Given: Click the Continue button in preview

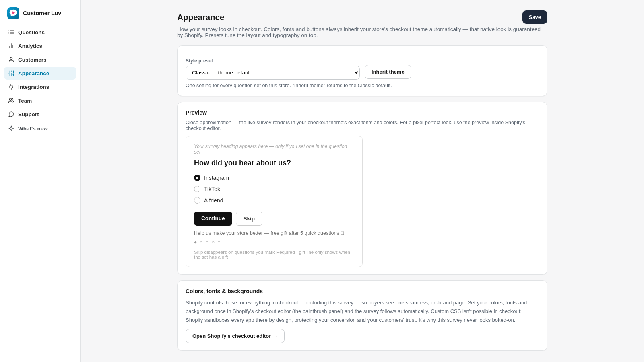Looking at the screenshot, I should (213, 218).
